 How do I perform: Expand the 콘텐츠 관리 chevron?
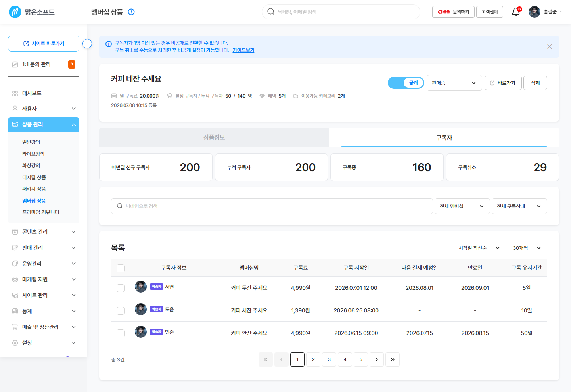[74, 232]
